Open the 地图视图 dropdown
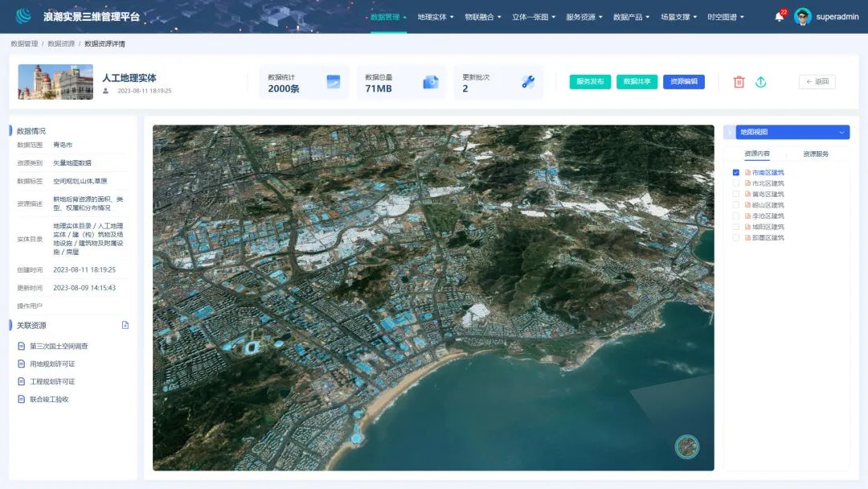This screenshot has height=489, width=868. 792,132
